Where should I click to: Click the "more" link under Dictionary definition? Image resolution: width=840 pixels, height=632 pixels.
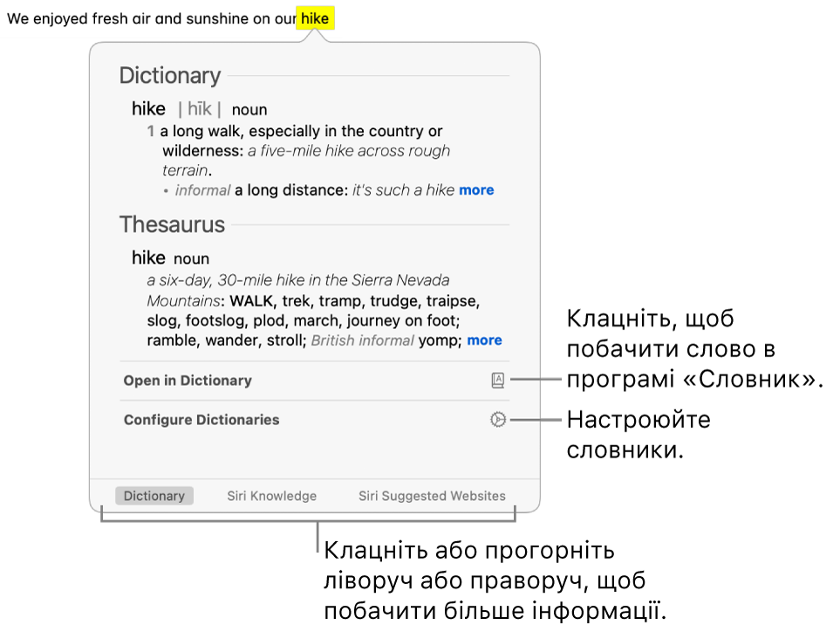(476, 190)
